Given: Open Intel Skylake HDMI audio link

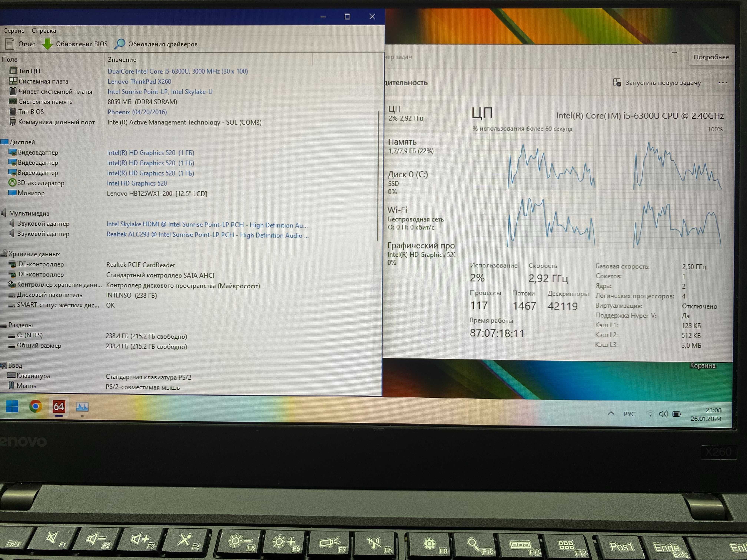Looking at the screenshot, I should pos(207,225).
